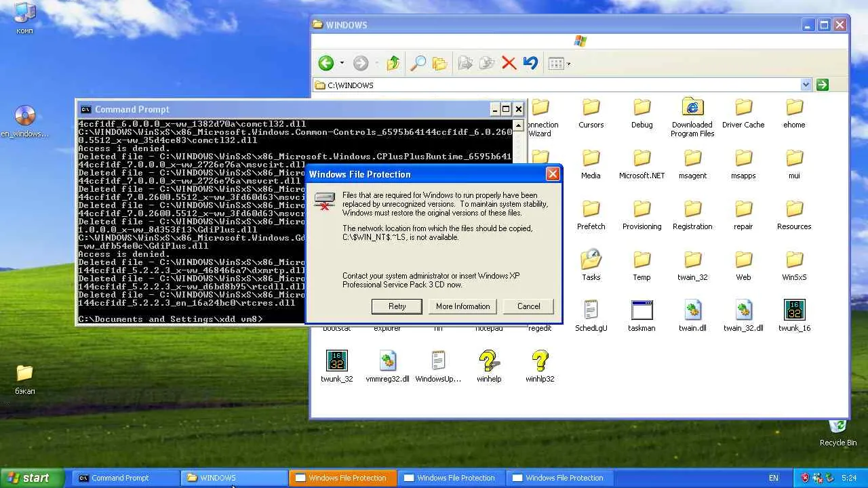Screen dimensions: 868x488
Task: Select the Provisioning folder
Action: point(642,215)
